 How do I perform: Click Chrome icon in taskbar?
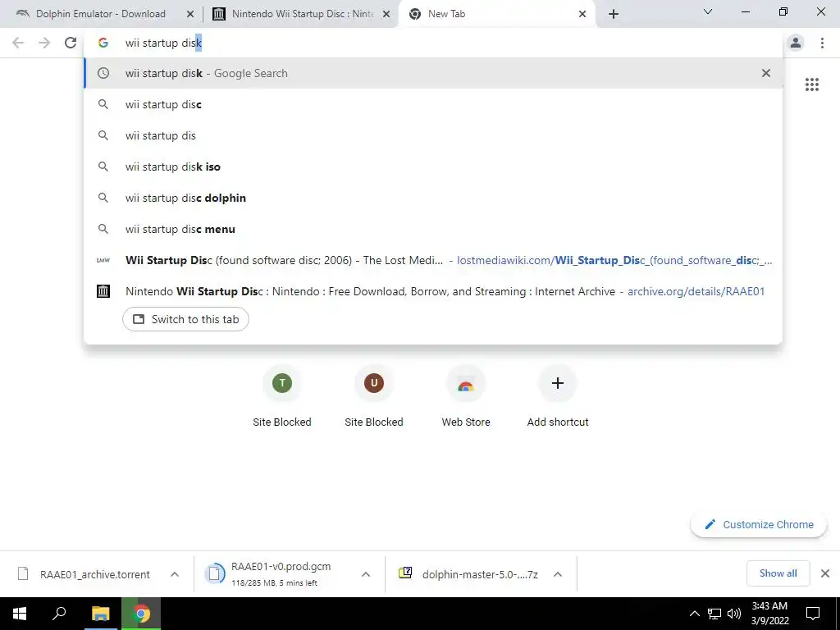point(141,614)
